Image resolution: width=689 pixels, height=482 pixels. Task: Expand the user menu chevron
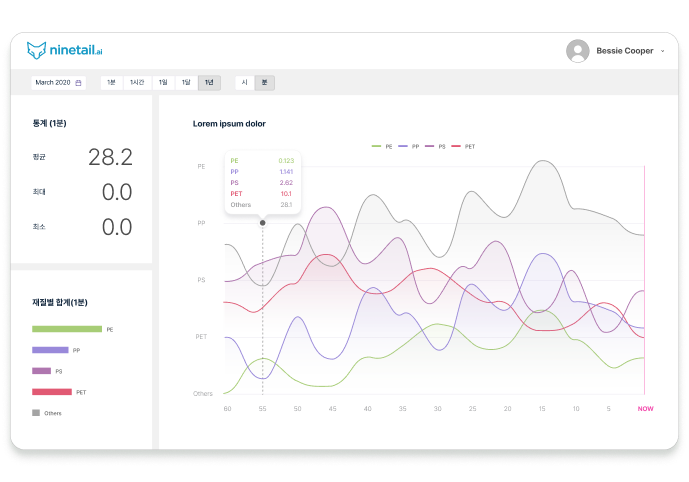[x=662, y=51]
